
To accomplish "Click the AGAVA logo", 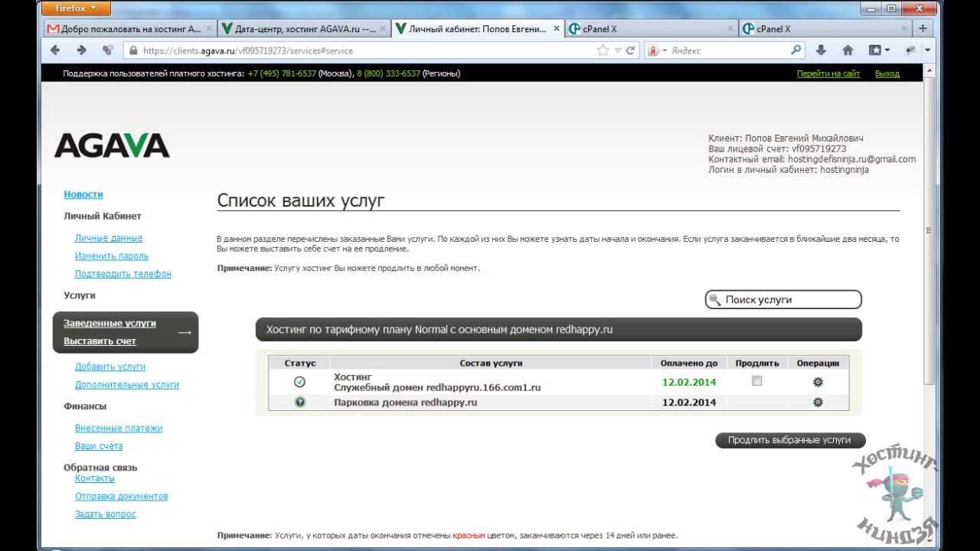I will pos(112,145).
